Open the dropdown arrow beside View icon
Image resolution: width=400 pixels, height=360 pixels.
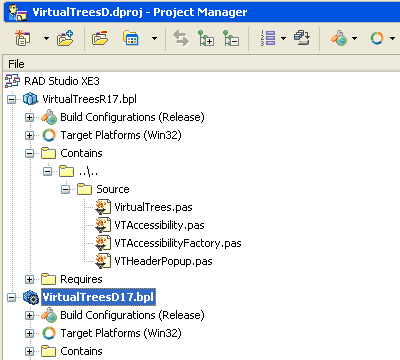coord(154,38)
